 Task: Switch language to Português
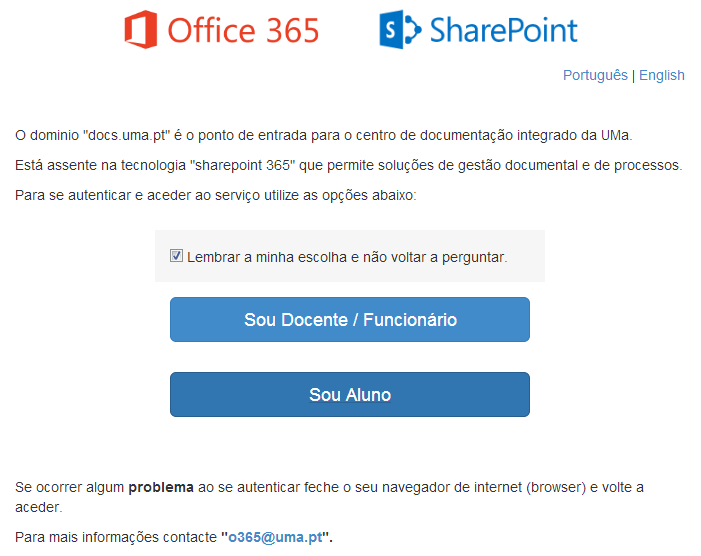[x=595, y=75]
